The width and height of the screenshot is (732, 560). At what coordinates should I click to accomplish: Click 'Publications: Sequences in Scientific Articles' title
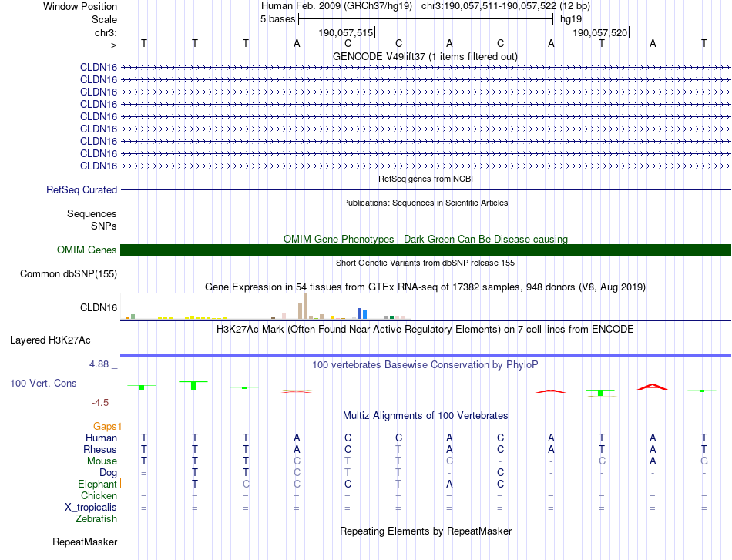tap(425, 203)
